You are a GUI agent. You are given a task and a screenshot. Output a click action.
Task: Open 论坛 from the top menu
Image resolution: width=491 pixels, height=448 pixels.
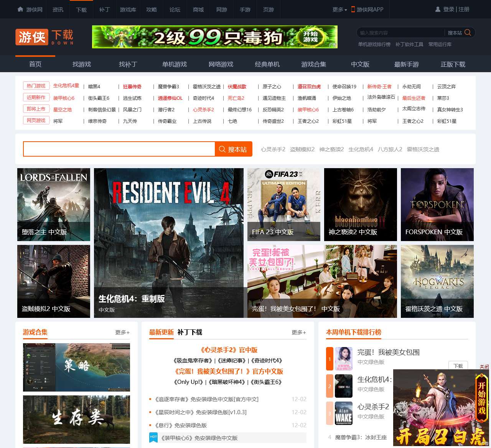(175, 10)
